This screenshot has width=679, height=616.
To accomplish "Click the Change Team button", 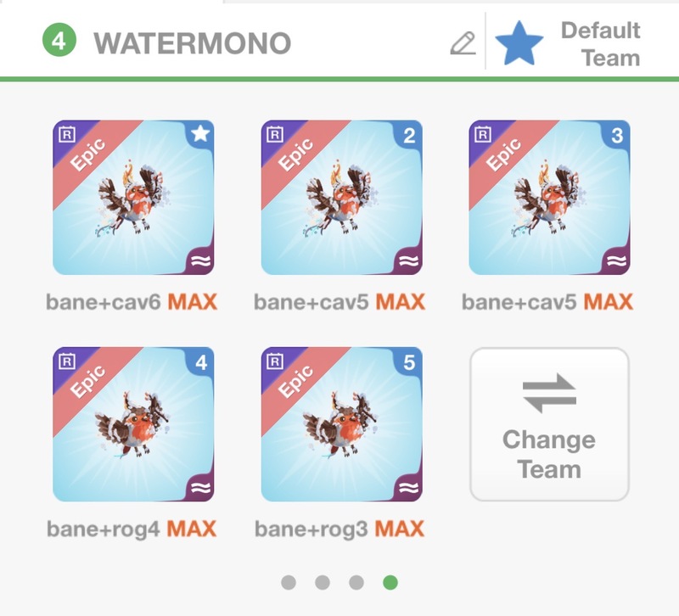I will coord(549,424).
